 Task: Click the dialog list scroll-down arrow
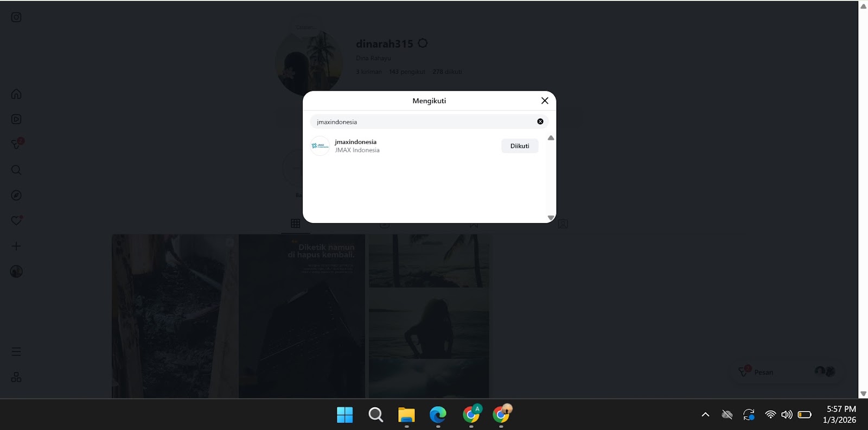coord(551,218)
